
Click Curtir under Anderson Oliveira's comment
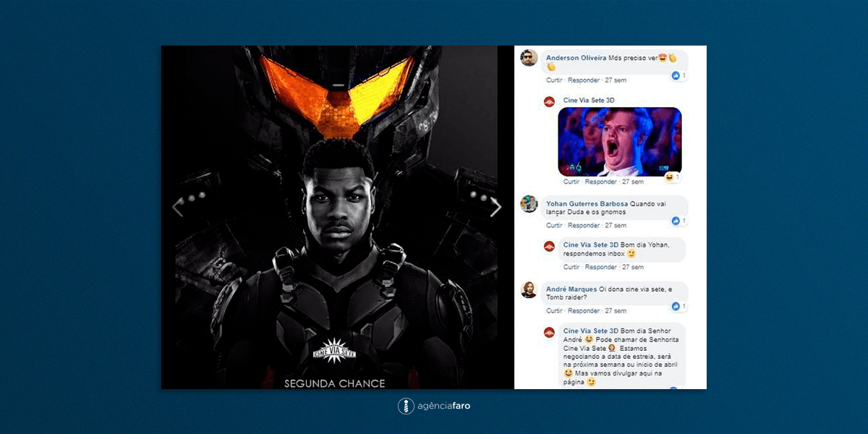coord(554,80)
